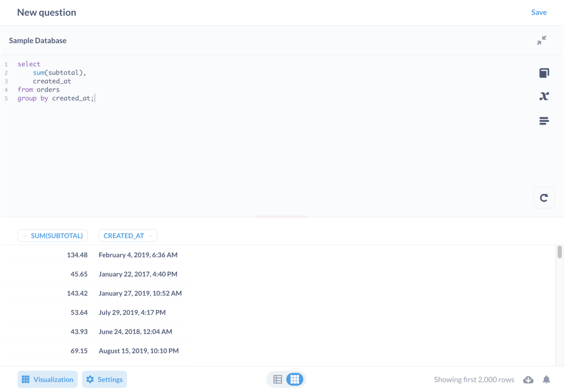Collapse the SQL editor panel
The width and height of the screenshot is (564, 392).
pos(541,40)
